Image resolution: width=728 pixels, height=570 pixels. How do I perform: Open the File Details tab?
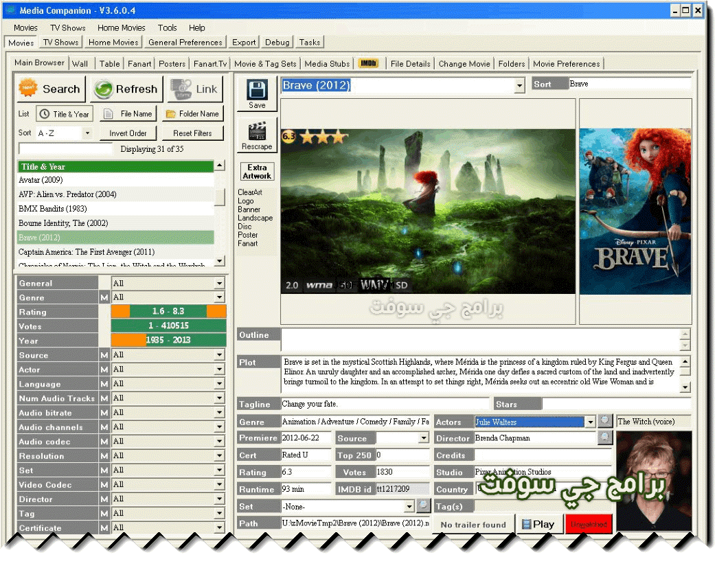(x=411, y=64)
